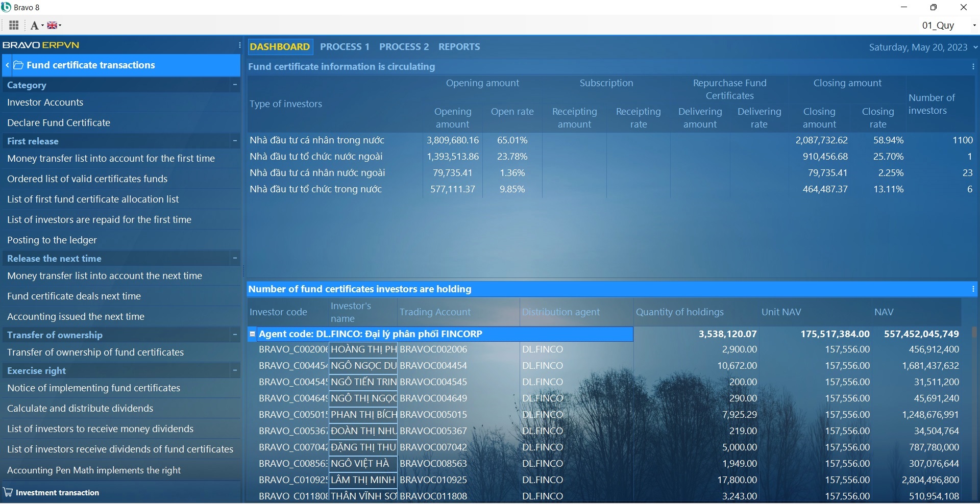Viewport: 980px width, 504px height.
Task: Open the application grid menu
Action: [14, 24]
